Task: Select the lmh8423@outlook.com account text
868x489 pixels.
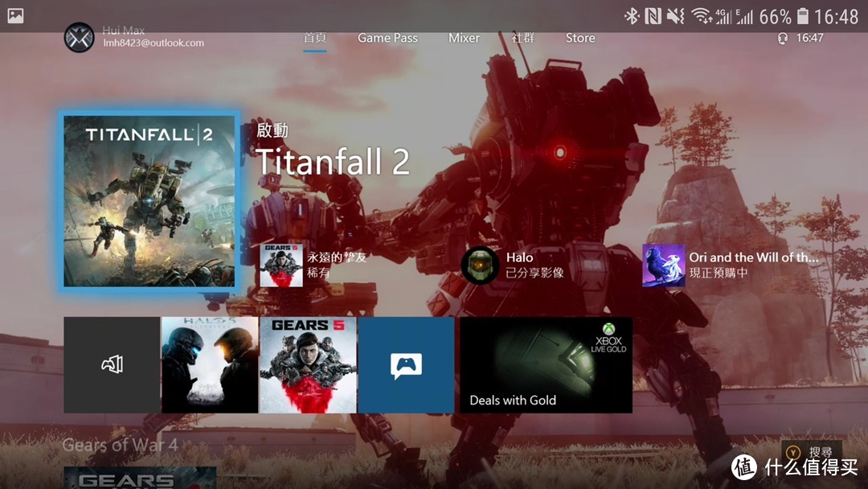Action: tap(154, 43)
